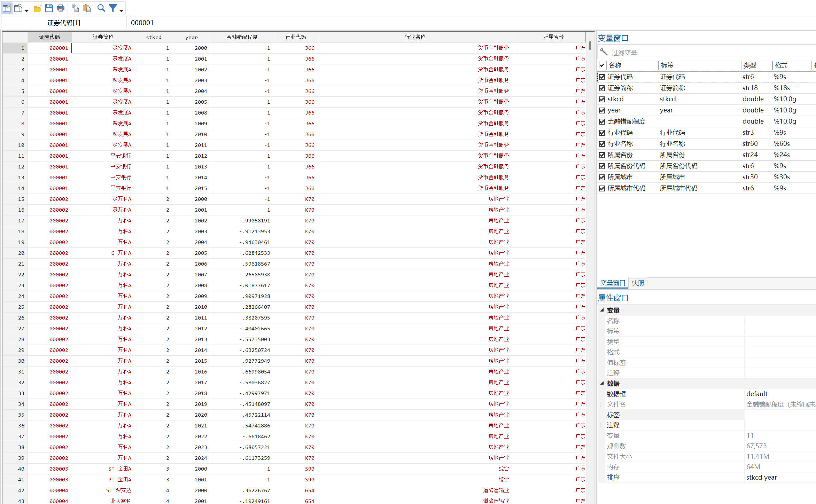The height and width of the screenshot is (504, 816).
Task: Select the 变量窗口 tab
Action: (613, 283)
